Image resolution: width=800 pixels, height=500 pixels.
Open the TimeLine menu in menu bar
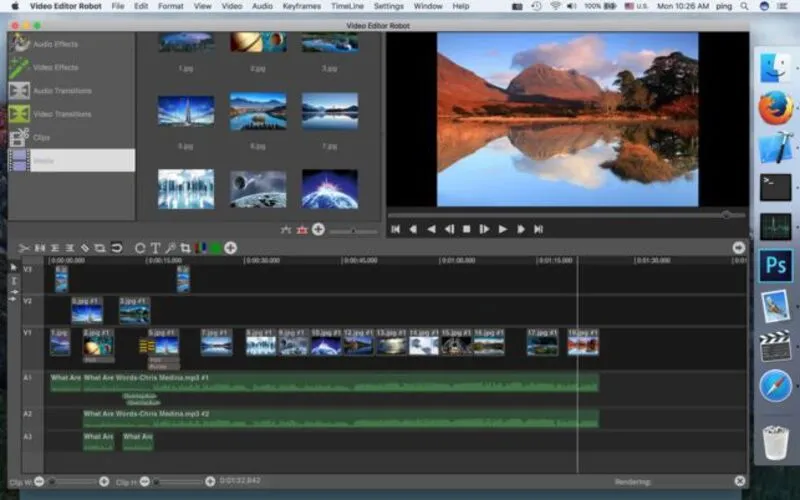[347, 6]
